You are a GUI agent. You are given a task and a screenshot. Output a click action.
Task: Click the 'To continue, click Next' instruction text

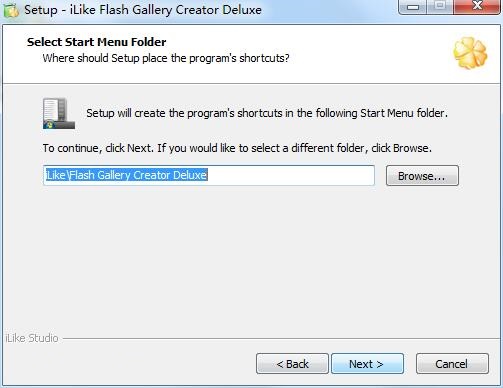237,148
